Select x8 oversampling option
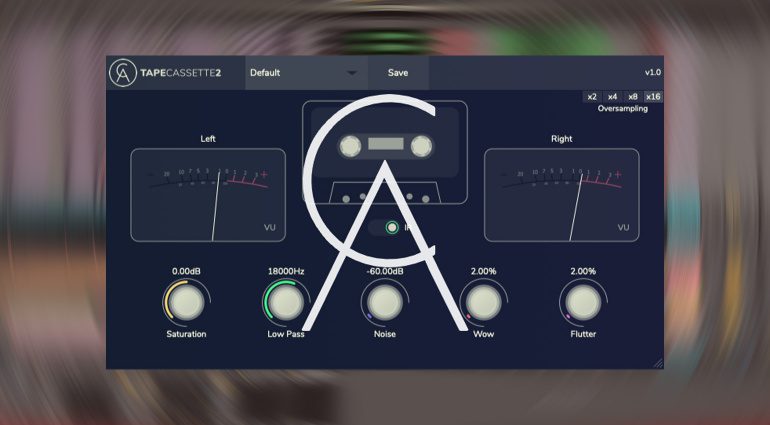 coord(632,96)
